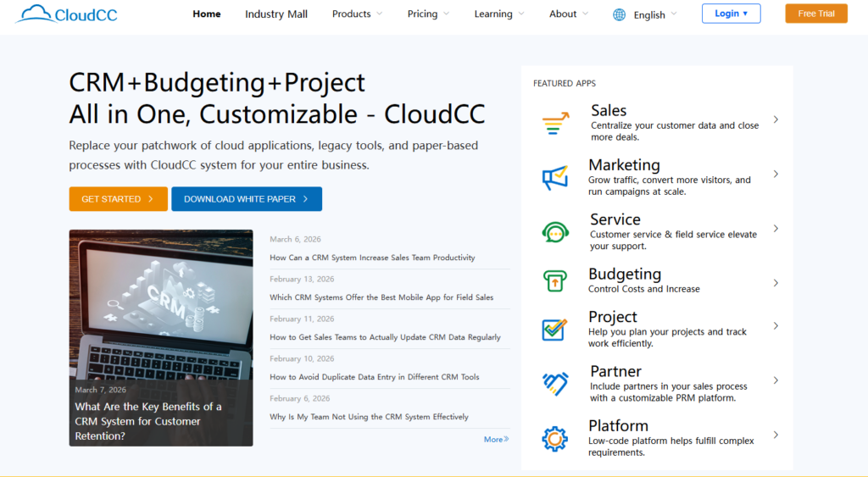This screenshot has width=868, height=477.
Task: Click the Marketing megaphone icon
Action: tap(555, 178)
